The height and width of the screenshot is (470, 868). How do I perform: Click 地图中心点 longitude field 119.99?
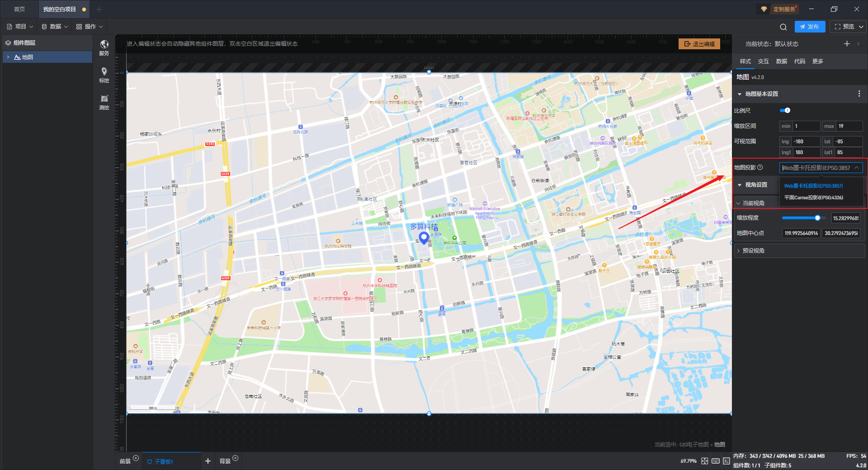[801, 233]
